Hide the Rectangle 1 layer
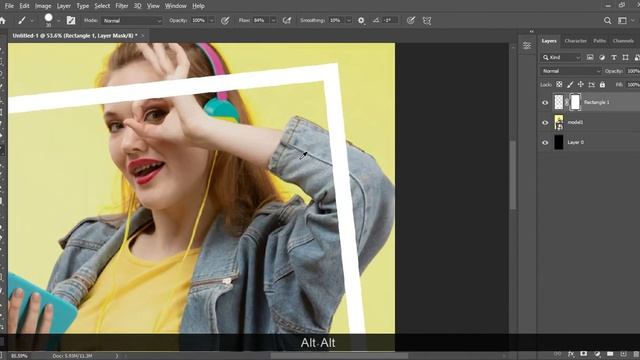Viewport: 640px width, 360px height. (545, 102)
